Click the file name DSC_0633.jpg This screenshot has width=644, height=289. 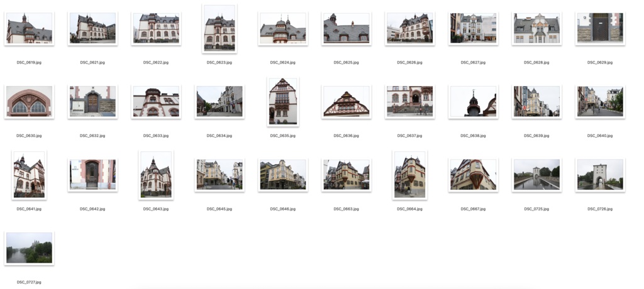[156, 136]
